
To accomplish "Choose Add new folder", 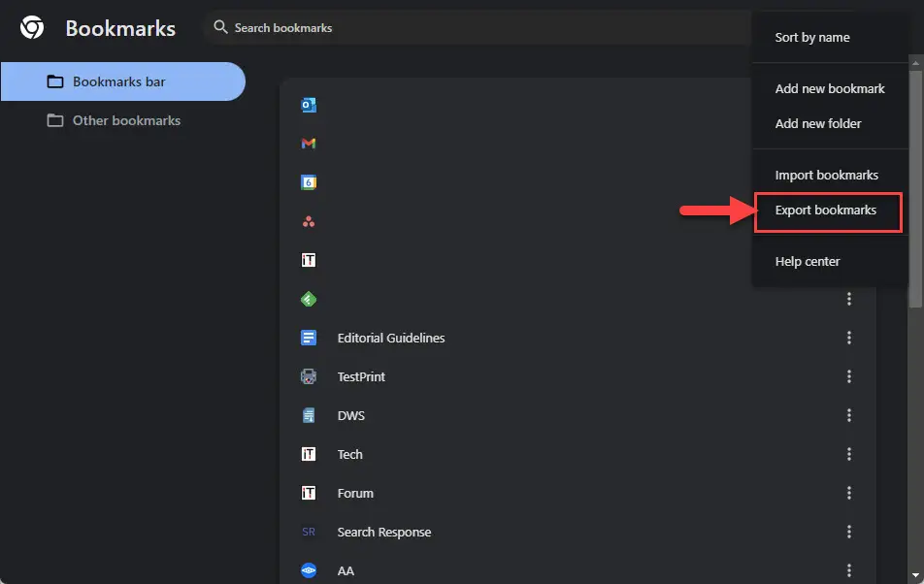I will tap(829, 123).
